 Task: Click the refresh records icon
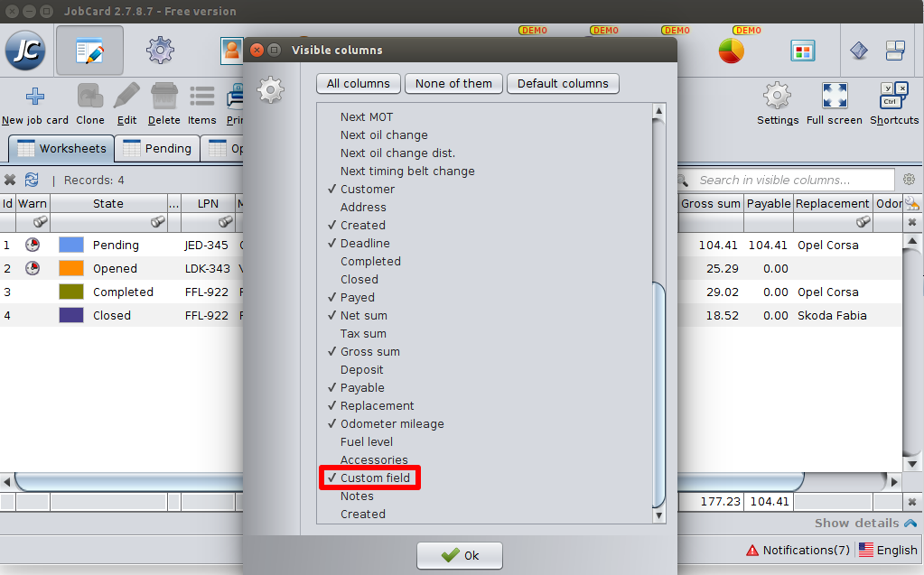[x=32, y=180]
